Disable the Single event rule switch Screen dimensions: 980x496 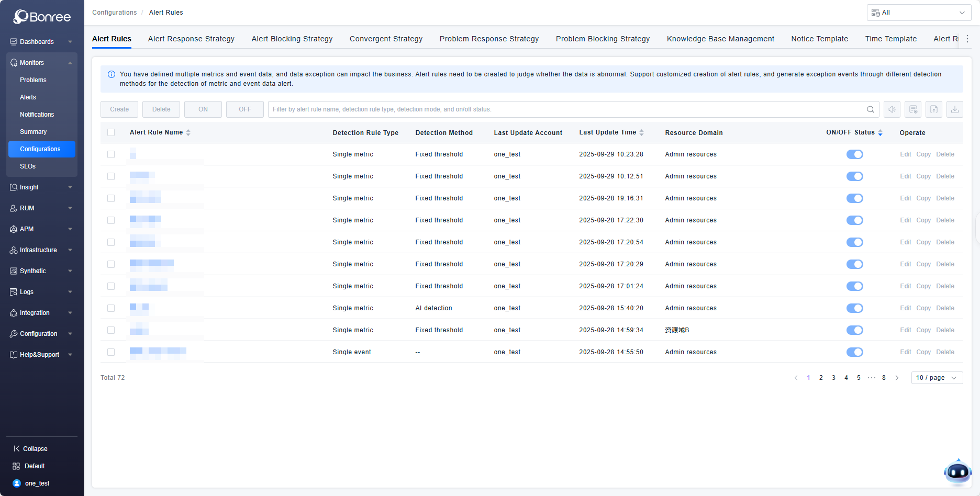coord(854,352)
